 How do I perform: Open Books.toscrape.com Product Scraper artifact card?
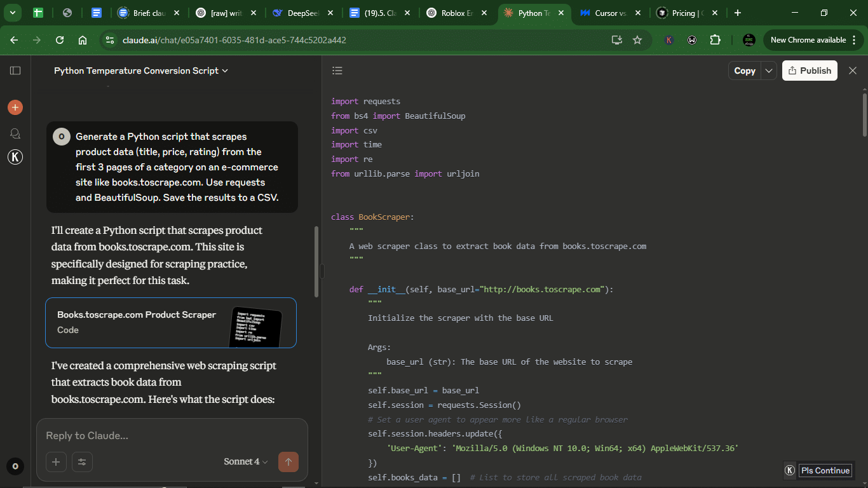point(171,323)
